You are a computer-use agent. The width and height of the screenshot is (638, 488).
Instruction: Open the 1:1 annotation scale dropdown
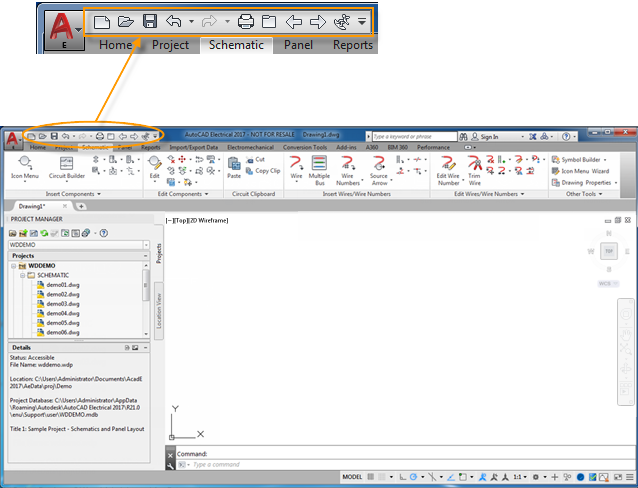[520, 477]
